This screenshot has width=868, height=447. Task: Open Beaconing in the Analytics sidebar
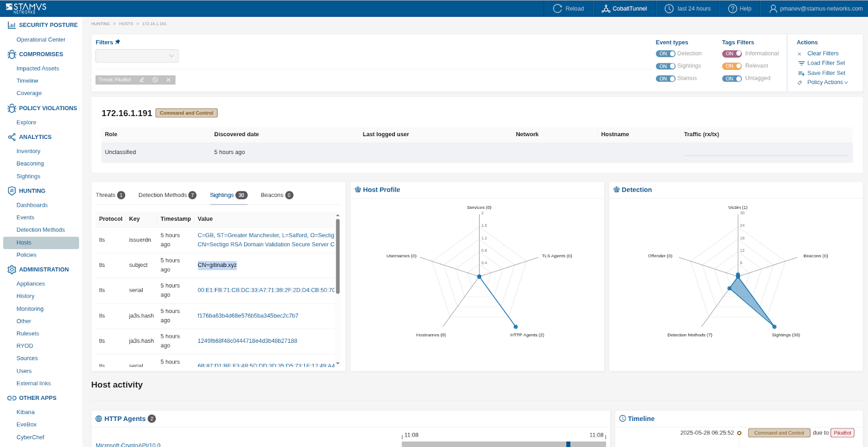(30, 164)
